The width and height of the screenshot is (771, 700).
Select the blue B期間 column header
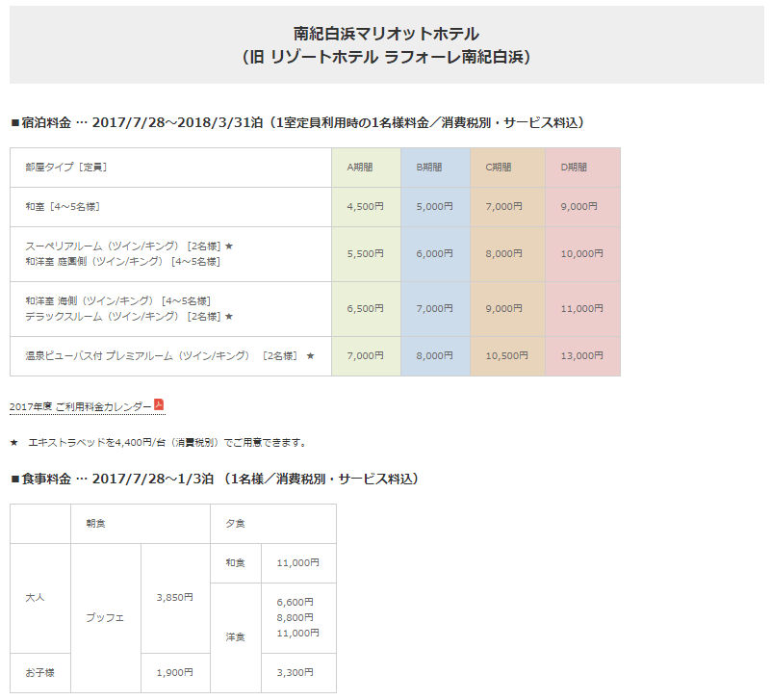tap(429, 168)
